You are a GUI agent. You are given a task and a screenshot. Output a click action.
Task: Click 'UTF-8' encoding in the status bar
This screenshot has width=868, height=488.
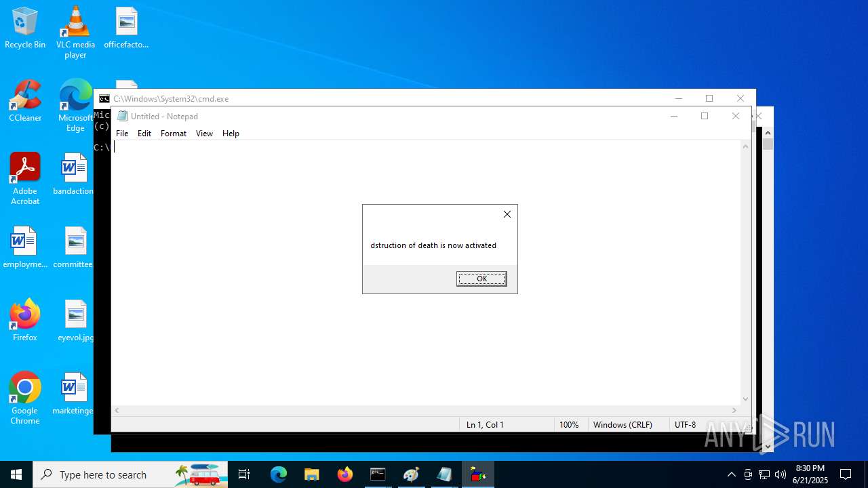[685, 424]
